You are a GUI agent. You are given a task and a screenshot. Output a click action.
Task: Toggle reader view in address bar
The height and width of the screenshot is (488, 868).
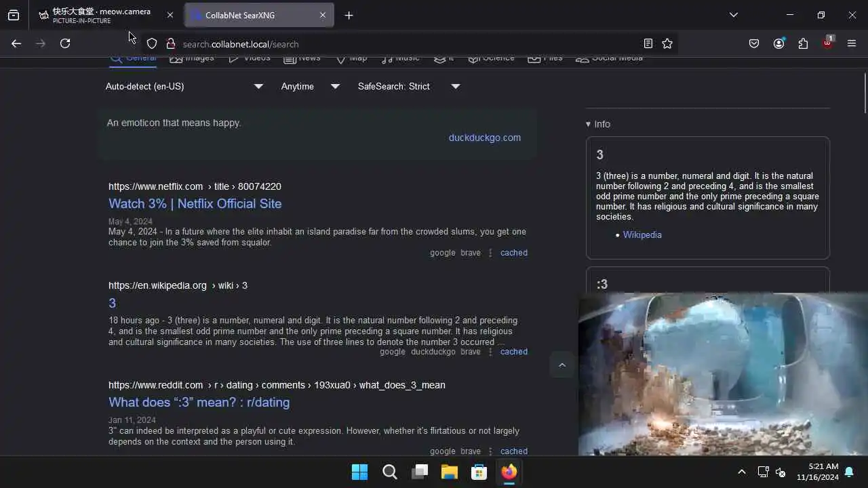click(x=648, y=43)
